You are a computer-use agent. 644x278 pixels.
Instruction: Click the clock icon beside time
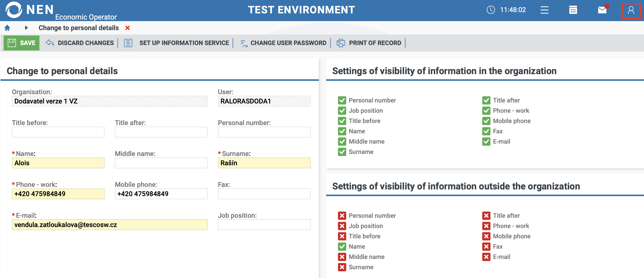coord(490,10)
